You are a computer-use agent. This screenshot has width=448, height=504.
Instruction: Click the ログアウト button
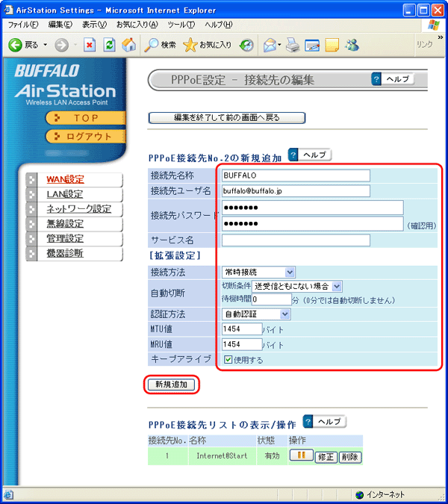[x=85, y=137]
